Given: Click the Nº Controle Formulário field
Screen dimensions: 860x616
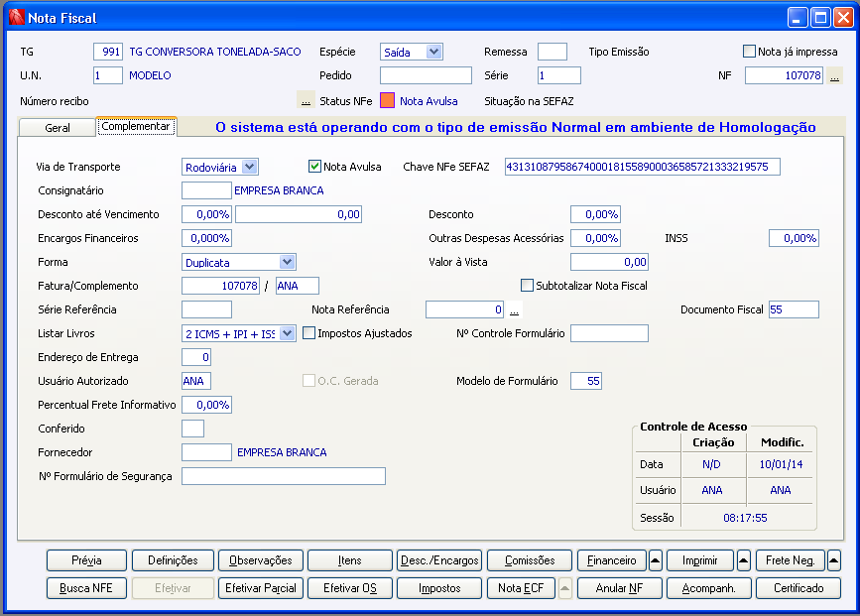Looking at the screenshot, I should (x=609, y=333).
